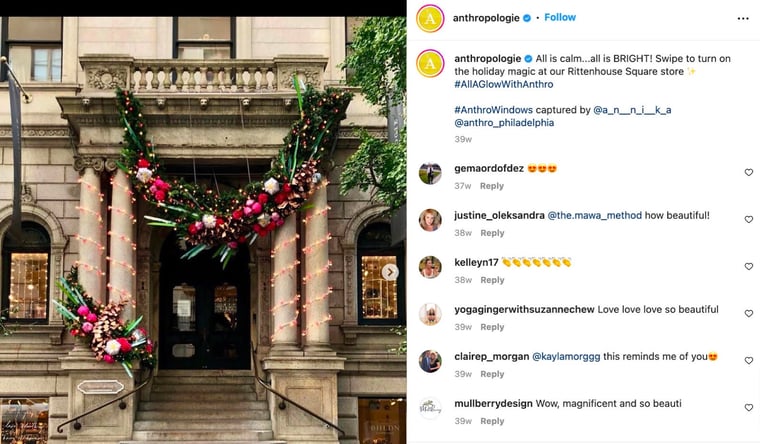The width and height of the screenshot is (760, 444).
Task: Open gemaordofdez's profile picture
Action: (x=430, y=174)
